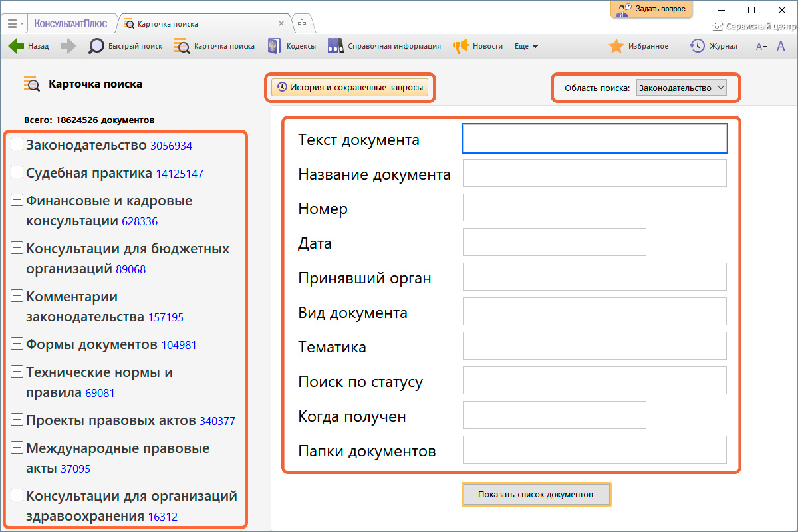This screenshot has width=798, height=532.
Task: Go back with the green Назад arrow
Action: [x=29, y=46]
